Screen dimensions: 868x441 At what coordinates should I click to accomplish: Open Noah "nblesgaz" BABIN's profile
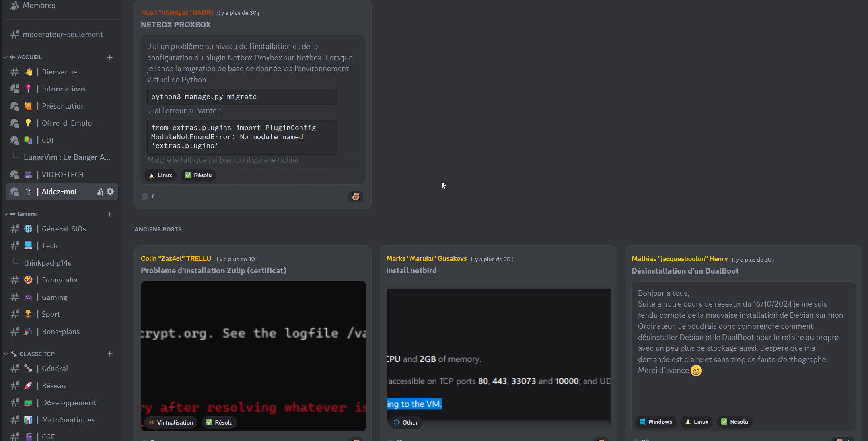[x=177, y=12]
